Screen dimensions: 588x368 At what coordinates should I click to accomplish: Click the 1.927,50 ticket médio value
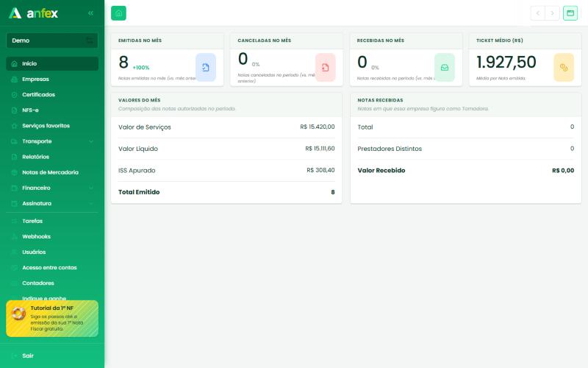pyautogui.click(x=506, y=62)
